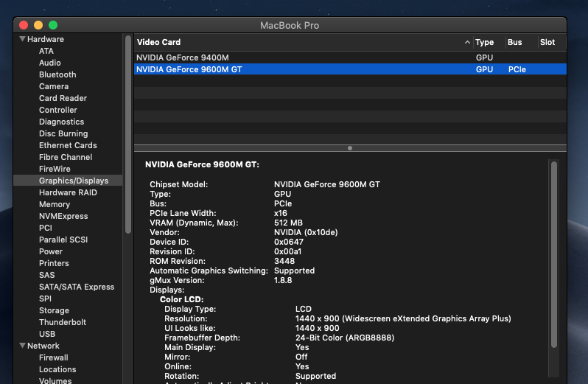Open FireWire hardware information
Image resolution: width=588 pixels, height=384 pixels.
[x=55, y=169]
